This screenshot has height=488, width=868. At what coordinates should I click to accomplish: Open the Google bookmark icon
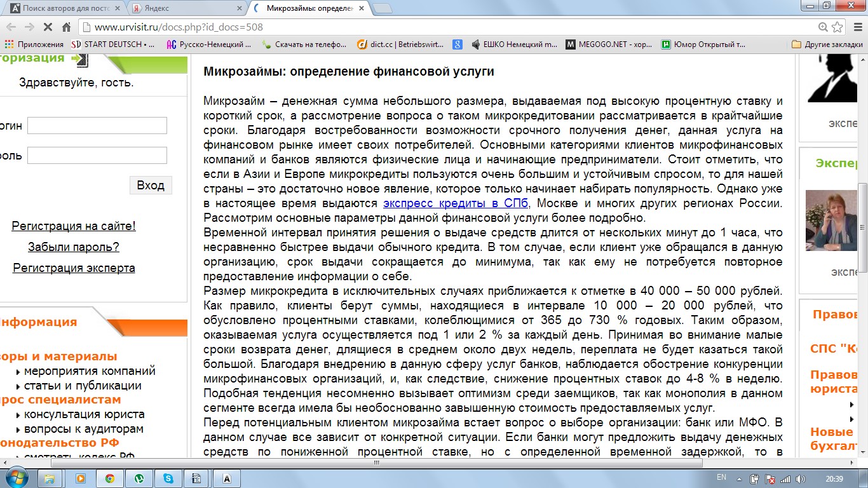coord(457,44)
